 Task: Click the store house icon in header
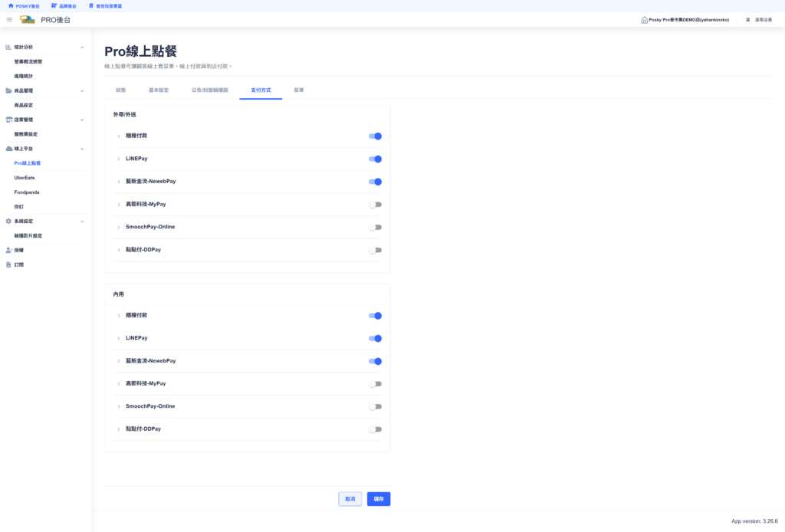click(644, 20)
